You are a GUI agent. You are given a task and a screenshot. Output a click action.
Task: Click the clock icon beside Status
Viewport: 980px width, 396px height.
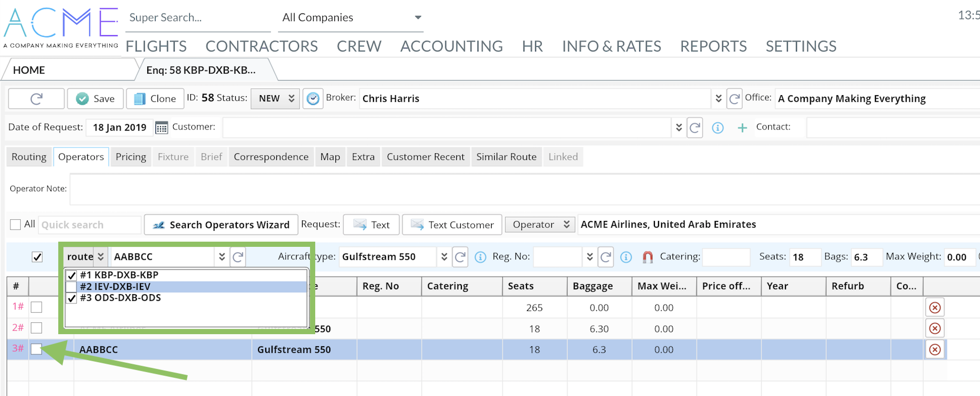(313, 99)
